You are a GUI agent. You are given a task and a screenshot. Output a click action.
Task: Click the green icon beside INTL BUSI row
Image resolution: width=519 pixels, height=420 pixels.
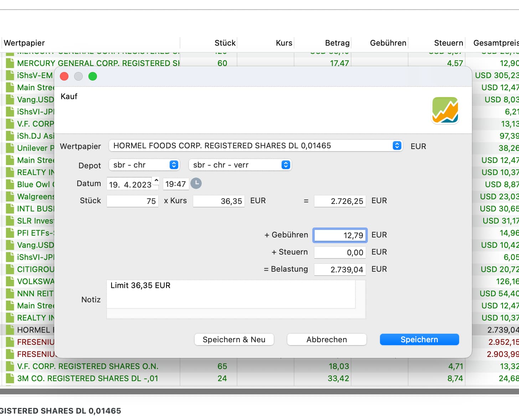click(x=10, y=209)
